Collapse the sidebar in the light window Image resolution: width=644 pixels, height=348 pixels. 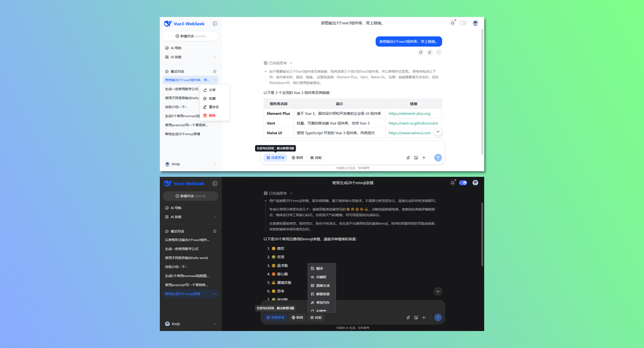click(215, 24)
